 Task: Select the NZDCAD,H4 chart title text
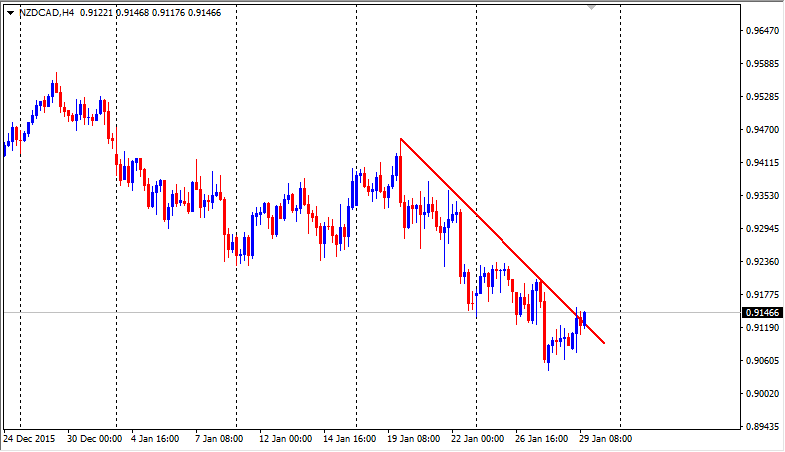point(47,13)
